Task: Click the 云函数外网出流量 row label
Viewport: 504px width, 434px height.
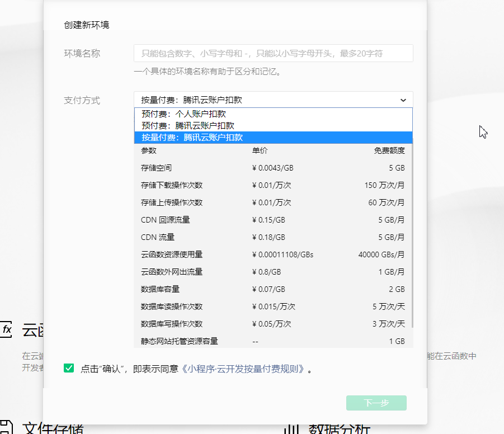Action: coord(172,272)
